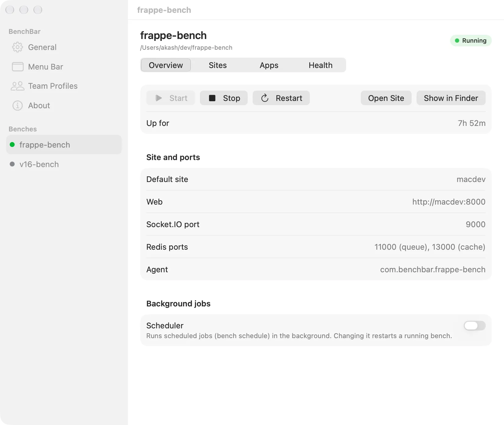
Task: Click the gray status dot beside v16-bench
Action: click(x=12, y=164)
